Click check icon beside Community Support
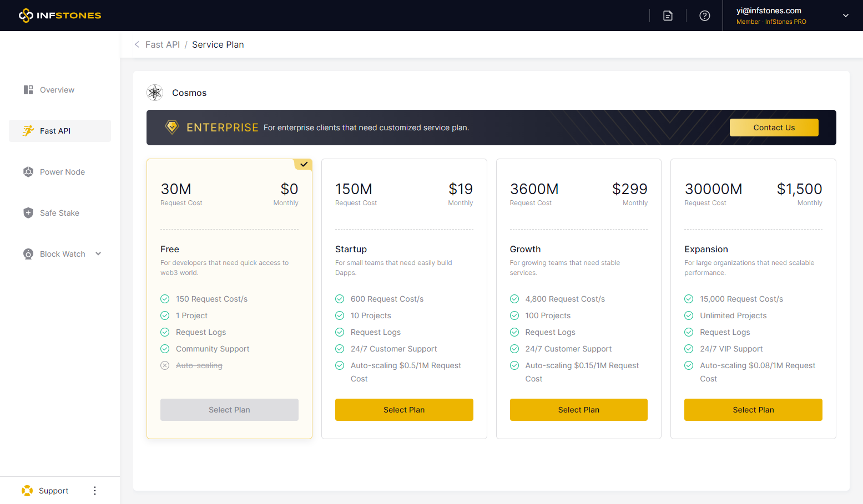 tap(165, 349)
